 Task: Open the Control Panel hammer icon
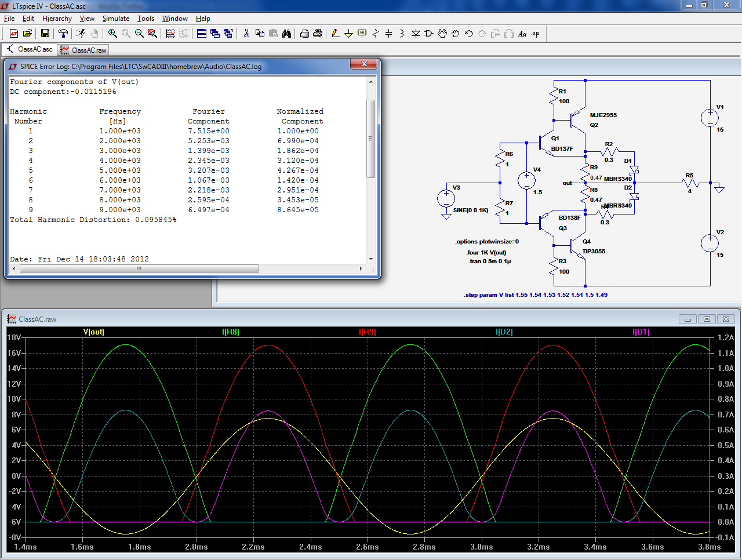tap(63, 34)
